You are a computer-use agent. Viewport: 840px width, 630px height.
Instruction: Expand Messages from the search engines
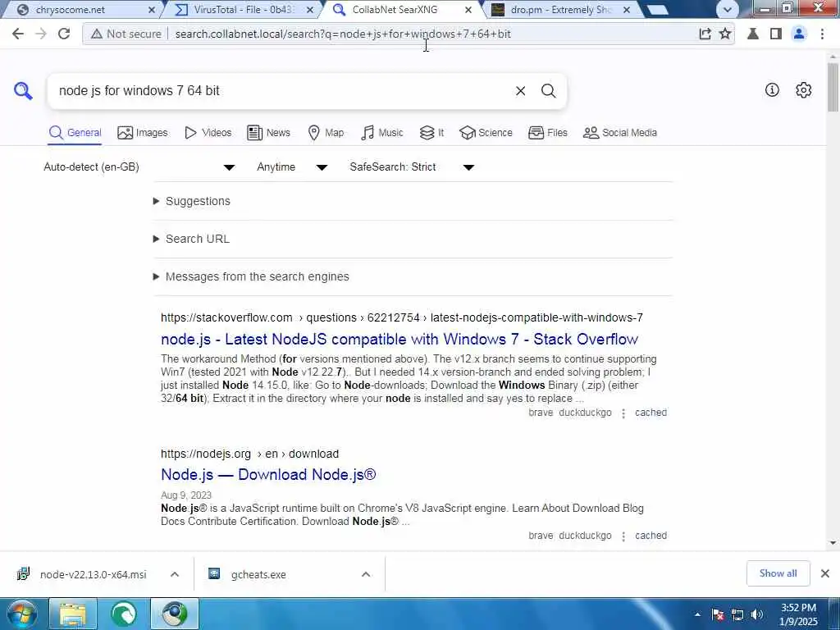251,277
